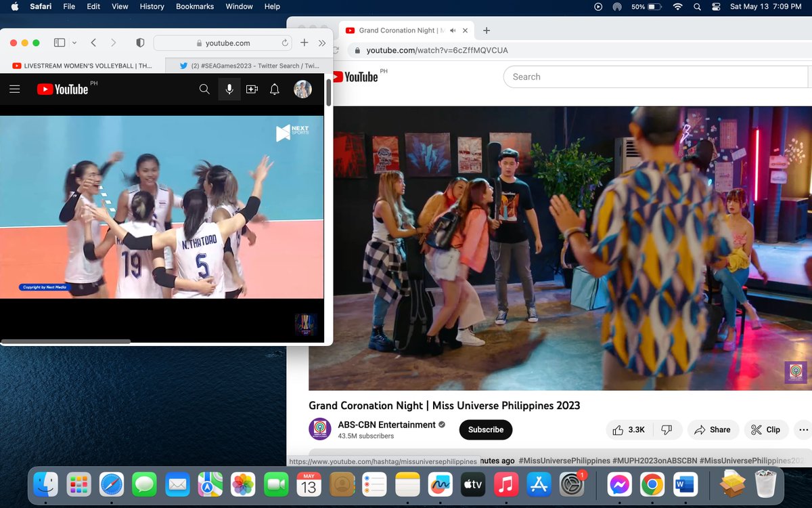Use the Safari horizontal scrollbar
The width and height of the screenshot is (812, 508).
(x=66, y=341)
